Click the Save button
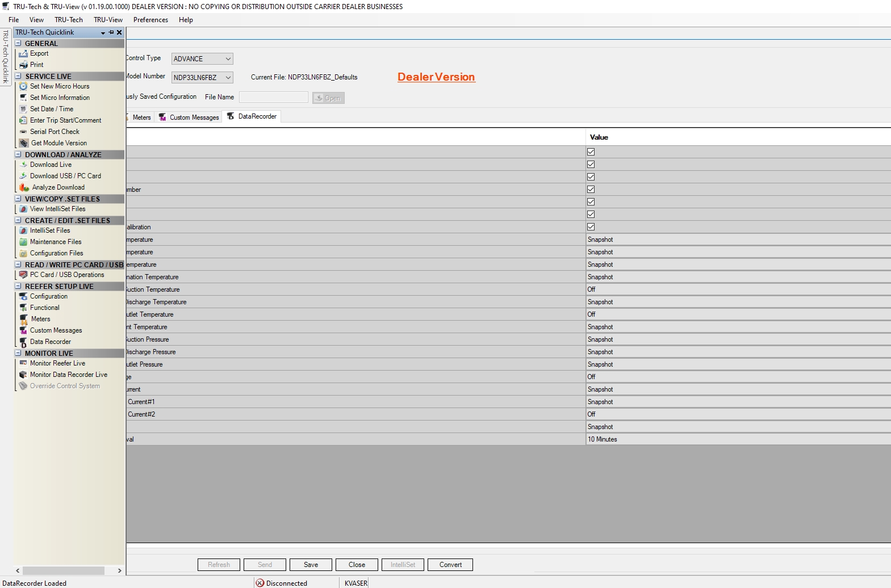Image resolution: width=891 pixels, height=588 pixels. pos(311,565)
